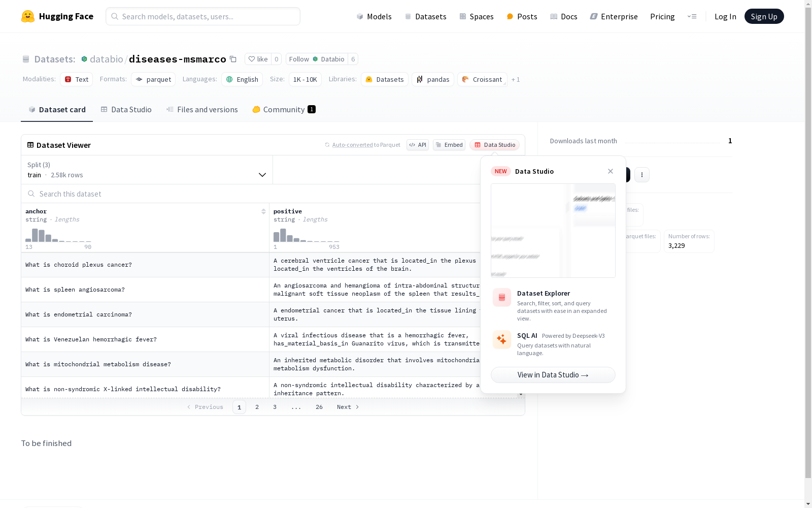Open the Models page
Viewport: 812px width, 508px height.
(x=374, y=16)
